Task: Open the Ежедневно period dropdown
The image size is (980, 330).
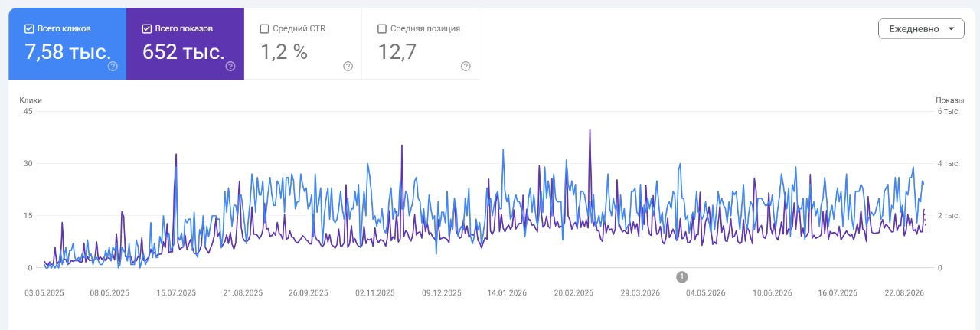Action: (x=921, y=29)
